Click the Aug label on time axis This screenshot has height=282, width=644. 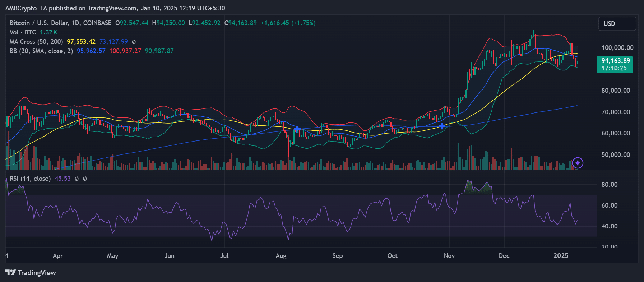click(281, 256)
